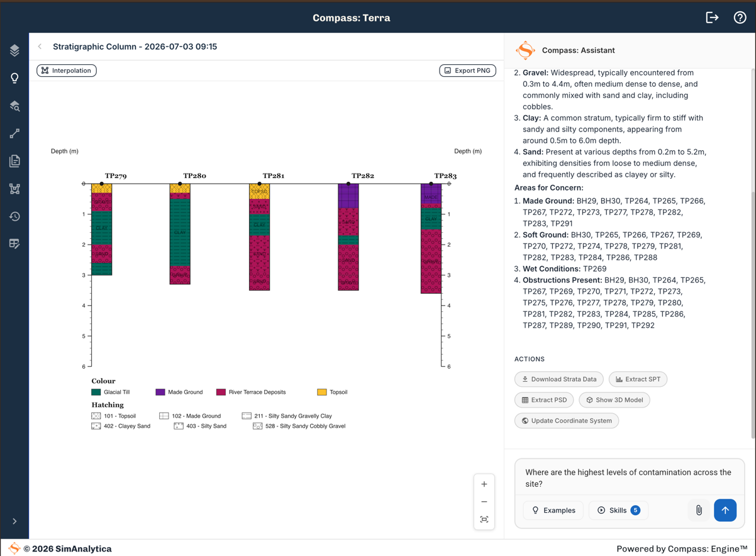Select the lightbulb insights sidebar icon
The image size is (756, 556).
pos(14,78)
